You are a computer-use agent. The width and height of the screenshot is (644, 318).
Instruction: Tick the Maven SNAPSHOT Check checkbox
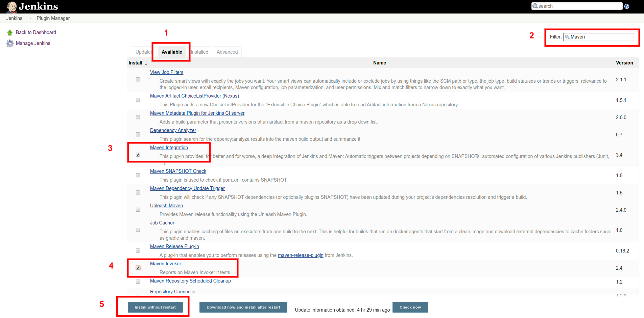click(x=138, y=176)
